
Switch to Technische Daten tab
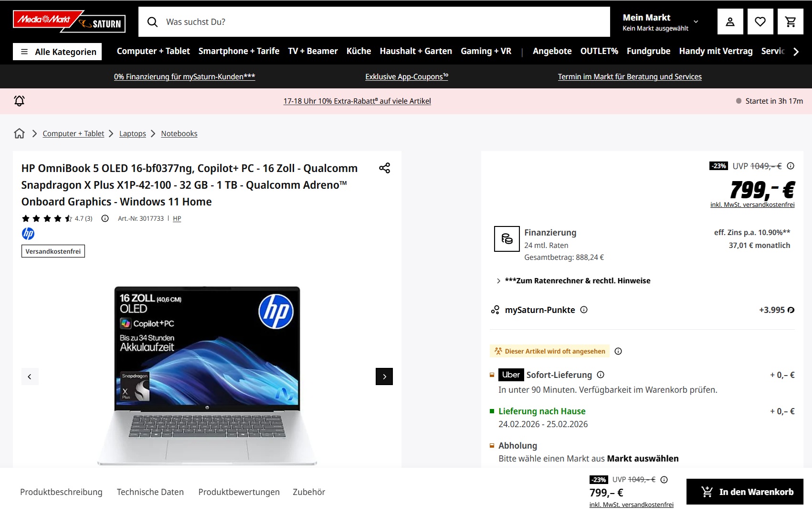pos(150,492)
